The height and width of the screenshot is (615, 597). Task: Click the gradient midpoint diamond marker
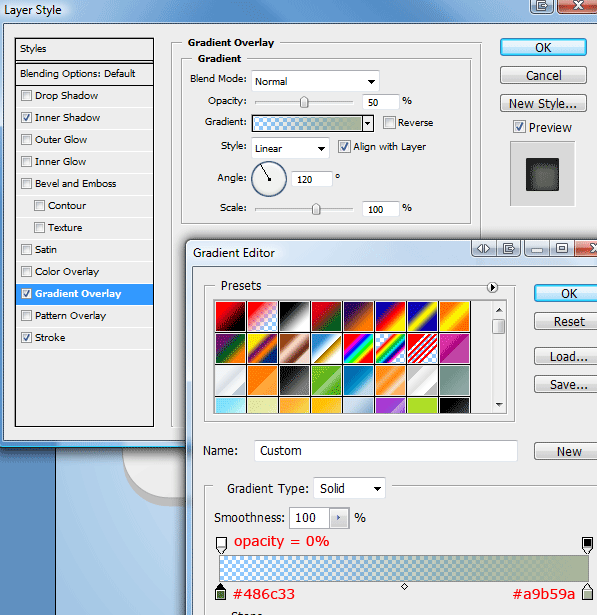point(404,587)
